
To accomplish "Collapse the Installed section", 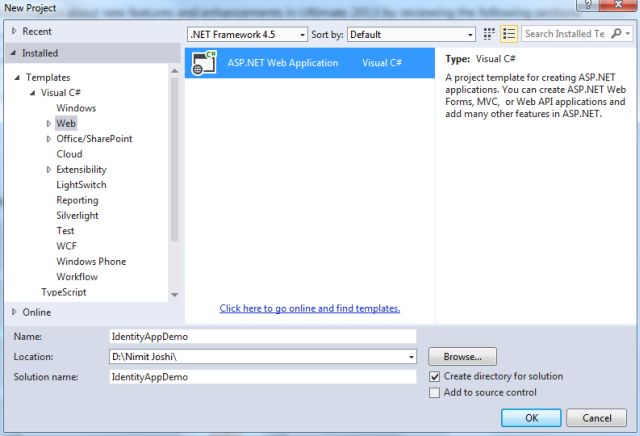I will 13,53.
